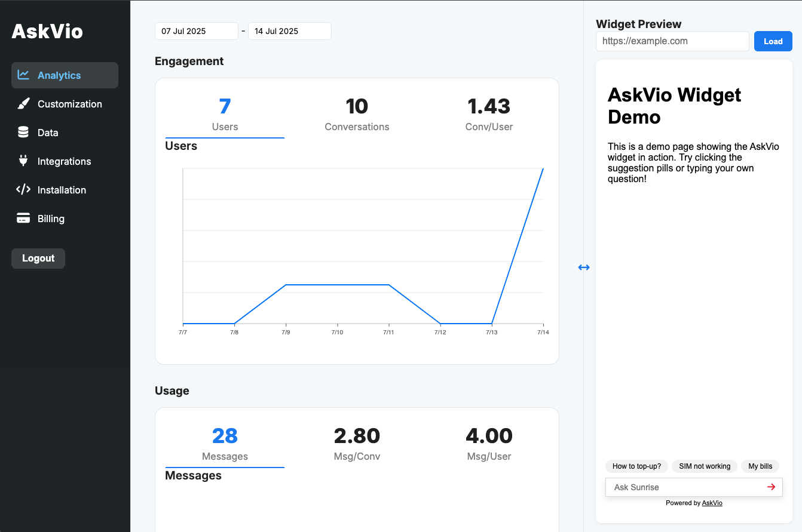Click the 7/13 label on chart axis
Image resolution: width=802 pixels, height=532 pixels.
(491, 332)
